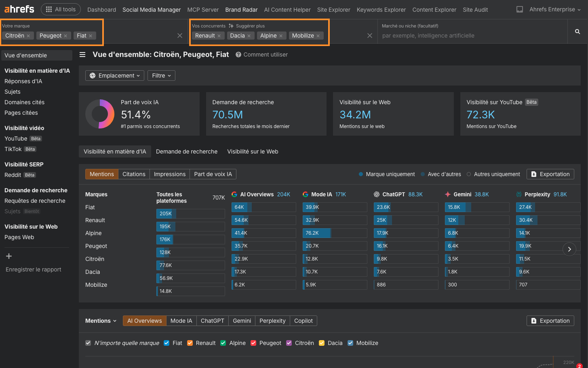Click the top Exportation button
The height and width of the screenshot is (368, 588).
coord(550,174)
